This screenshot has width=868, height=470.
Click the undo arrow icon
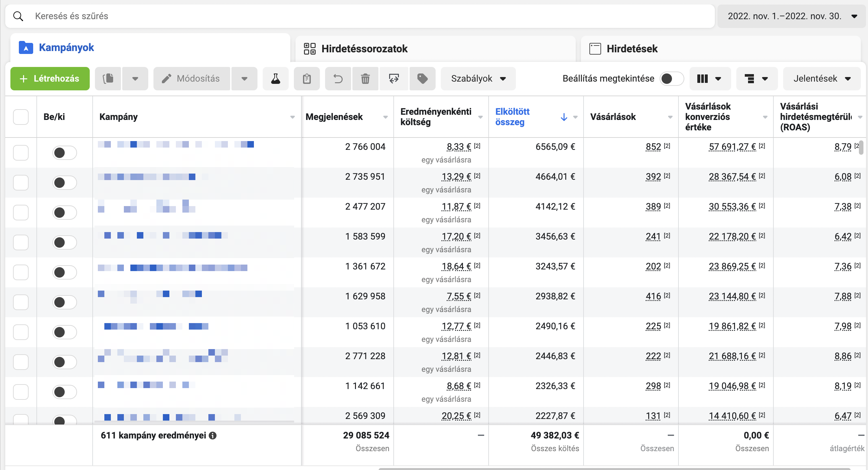point(338,79)
